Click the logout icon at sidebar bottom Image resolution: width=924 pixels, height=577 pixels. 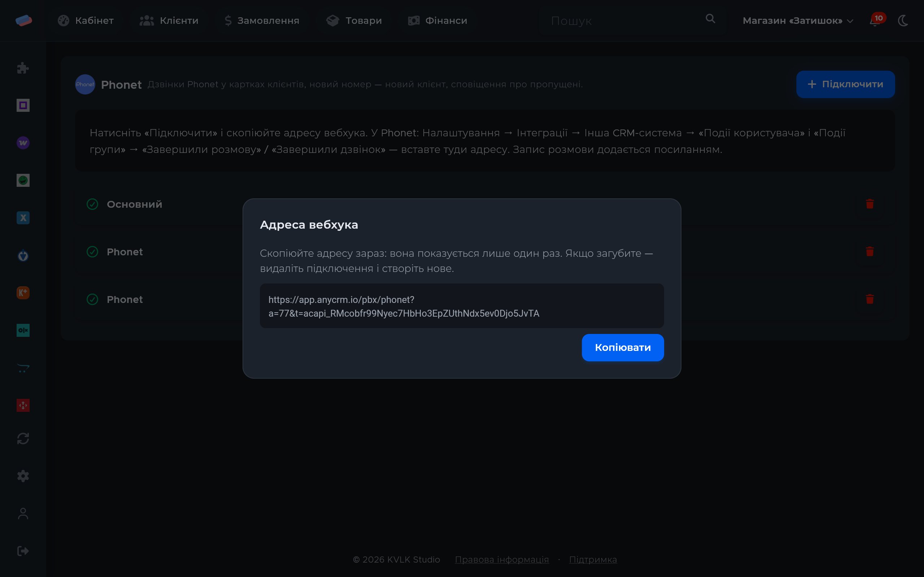pyautogui.click(x=23, y=551)
